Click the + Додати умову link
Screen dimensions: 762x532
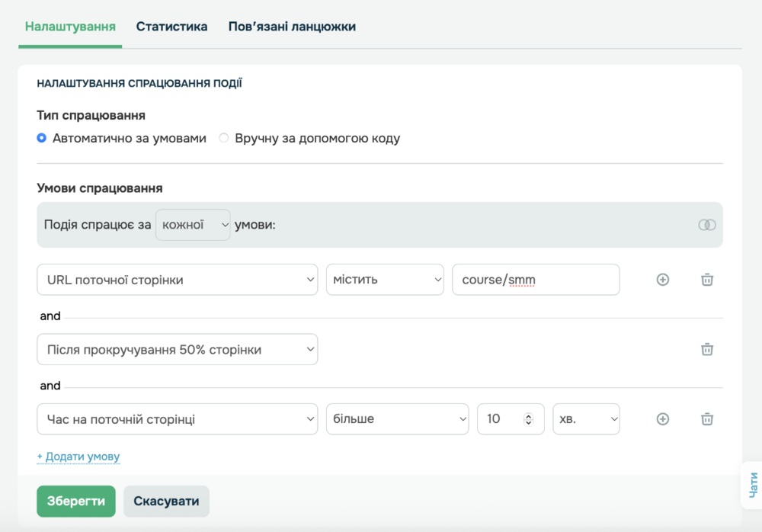78,457
